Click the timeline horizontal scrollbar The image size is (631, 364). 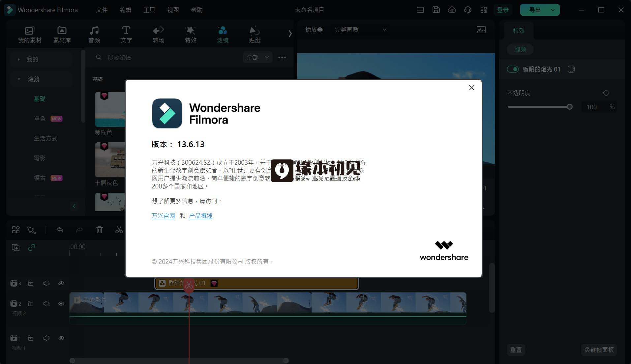179,361
